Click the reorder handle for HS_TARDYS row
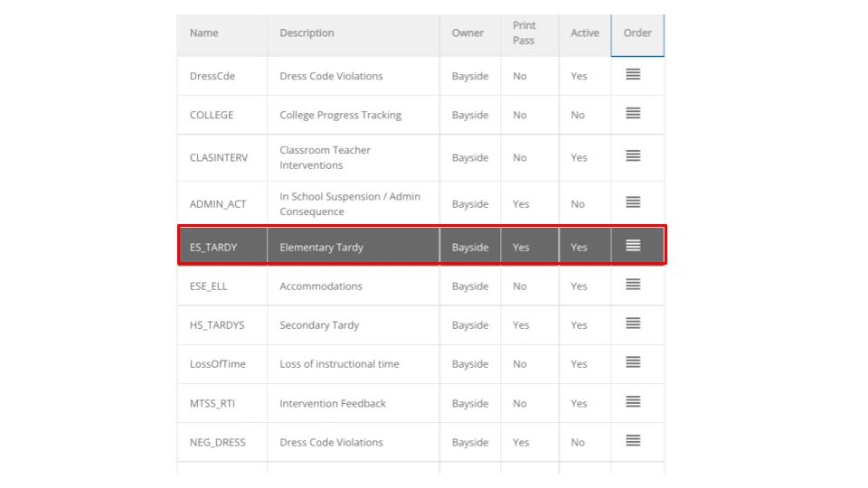The image size is (868, 488). pos(633,324)
